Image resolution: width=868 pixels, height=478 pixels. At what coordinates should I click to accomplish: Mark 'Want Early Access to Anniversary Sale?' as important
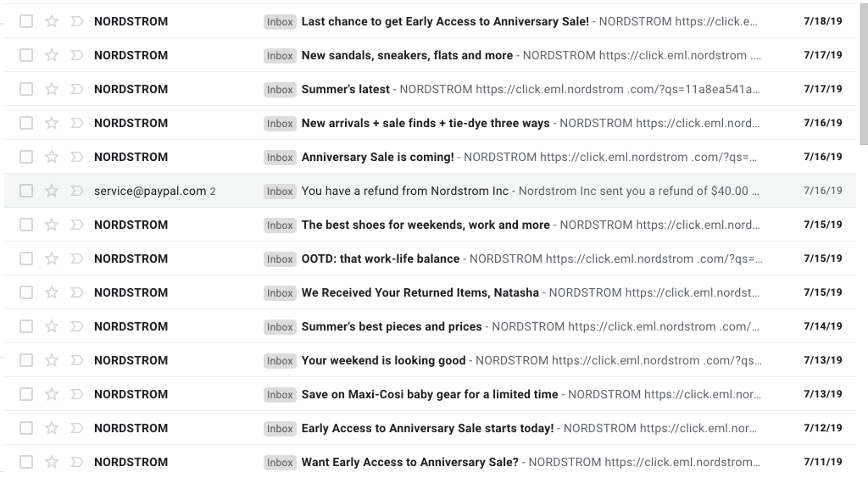point(76,462)
